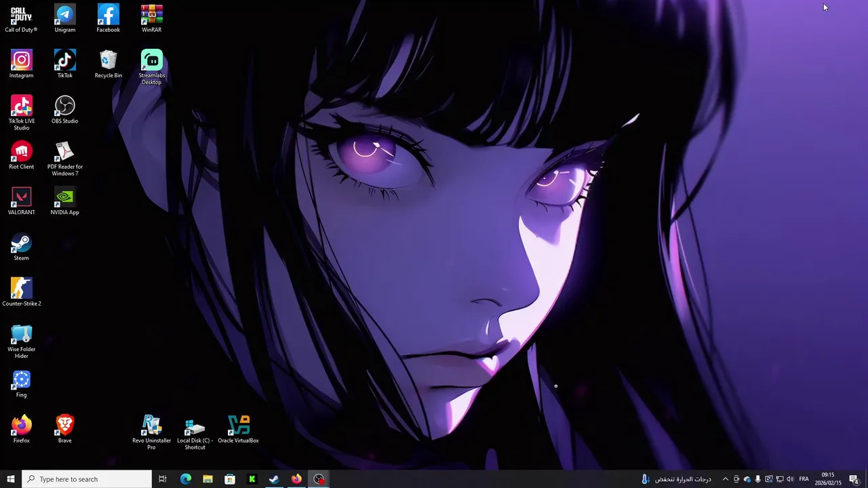Switch to OBS Studio in the taskbar
Viewport: 868px width, 488px height.
click(x=319, y=479)
